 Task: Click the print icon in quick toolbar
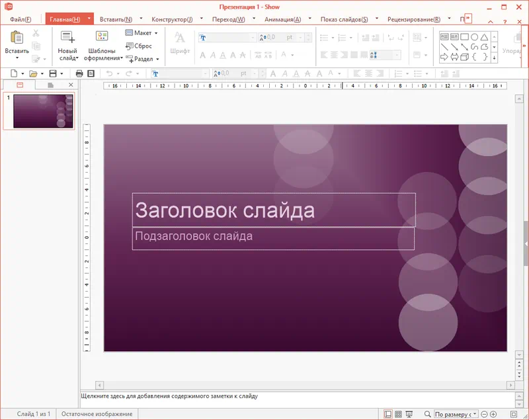(x=79, y=73)
